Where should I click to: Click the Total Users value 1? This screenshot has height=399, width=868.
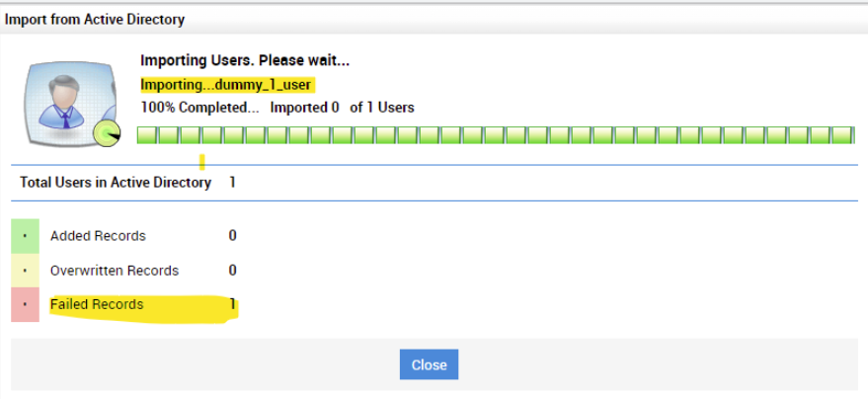point(232,182)
